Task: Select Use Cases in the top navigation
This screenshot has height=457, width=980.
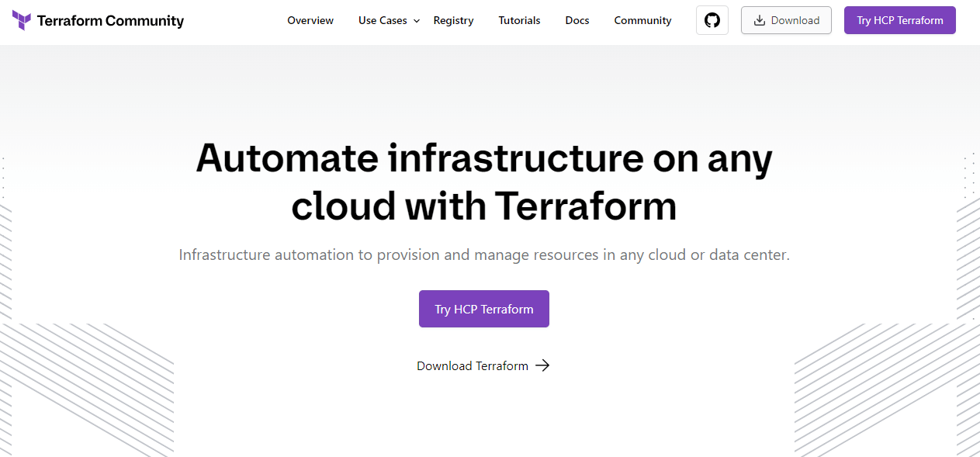Action: tap(383, 20)
